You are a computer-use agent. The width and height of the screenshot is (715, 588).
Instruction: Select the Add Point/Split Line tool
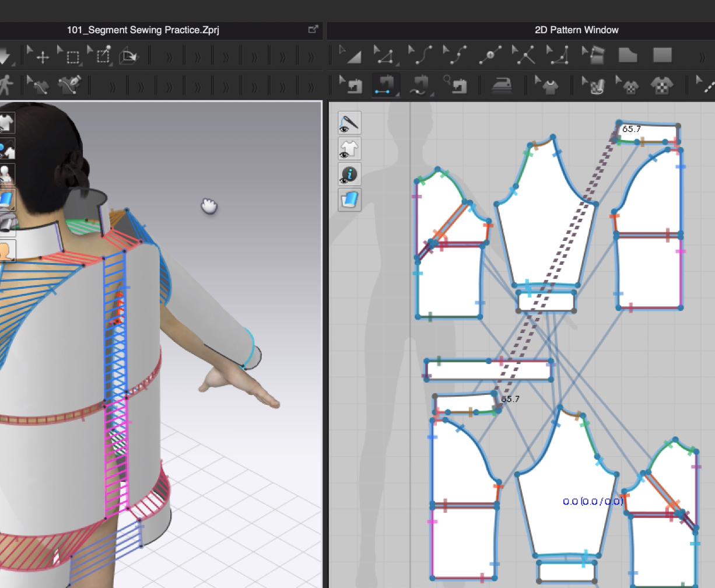pos(490,55)
